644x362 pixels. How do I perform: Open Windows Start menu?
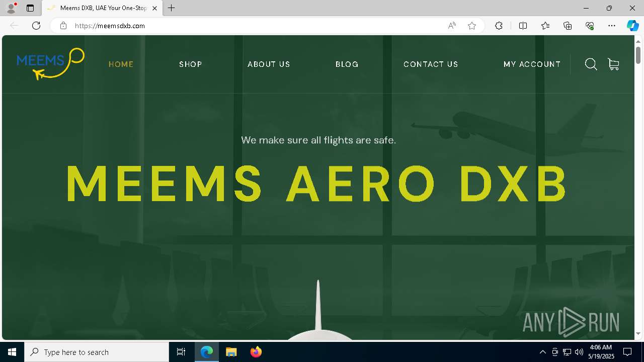12,352
